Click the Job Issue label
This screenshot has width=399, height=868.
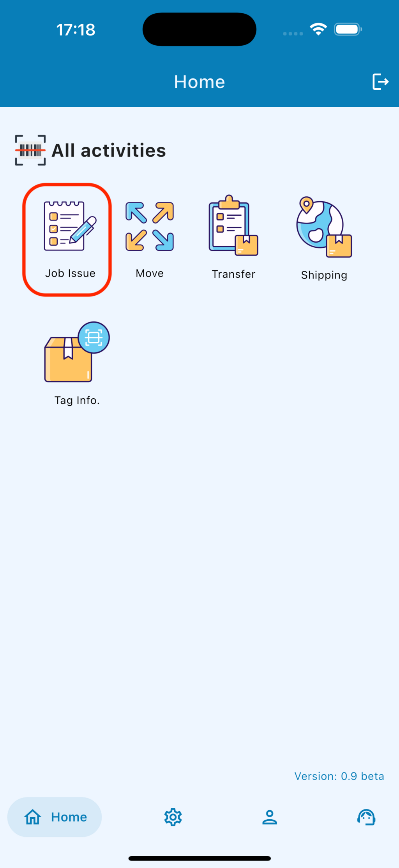(70, 273)
